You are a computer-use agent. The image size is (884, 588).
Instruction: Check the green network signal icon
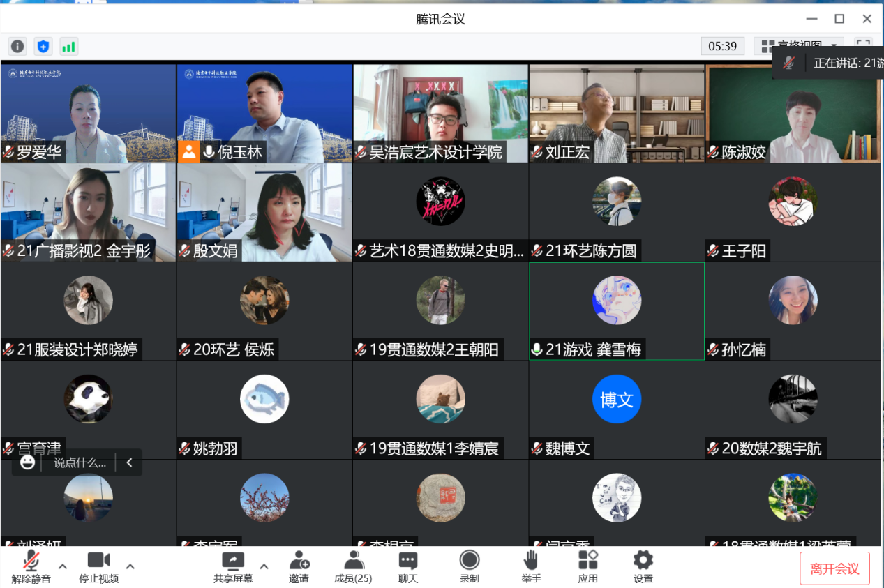point(68,47)
